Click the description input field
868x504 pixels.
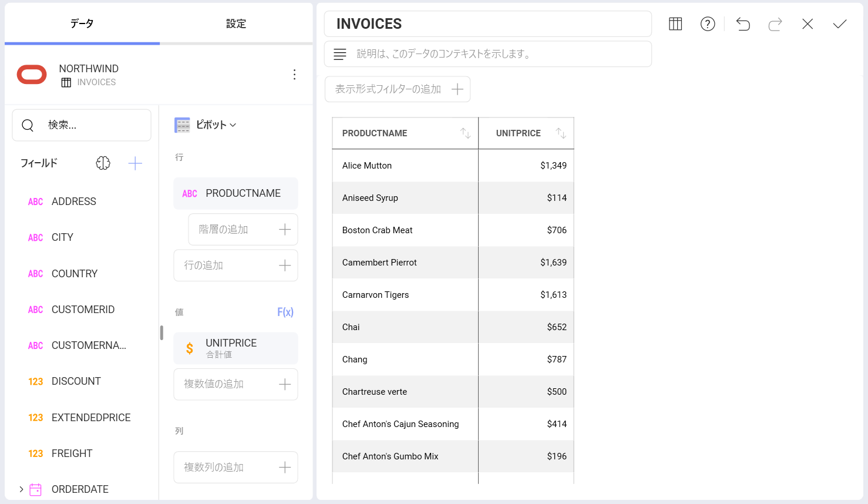click(x=488, y=54)
